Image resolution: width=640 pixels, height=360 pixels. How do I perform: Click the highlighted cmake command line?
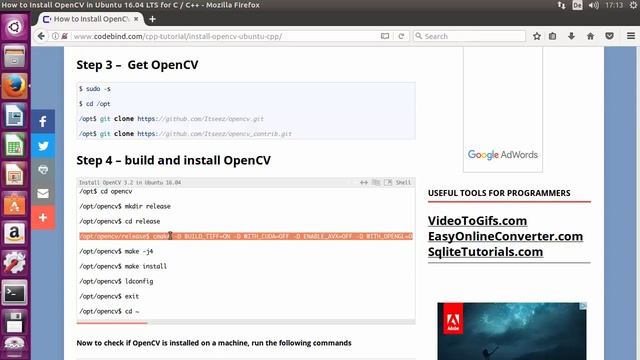pos(246,236)
